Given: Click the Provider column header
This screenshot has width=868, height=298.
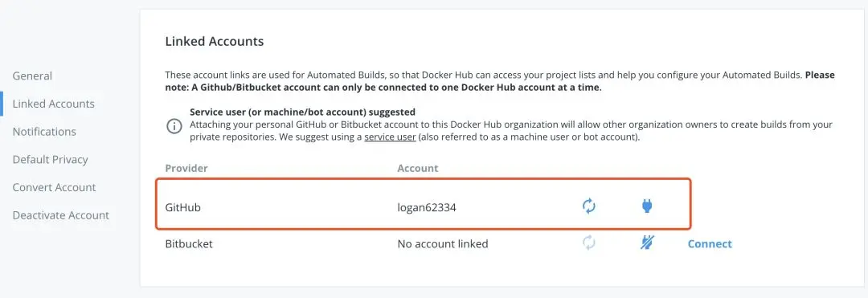Looking at the screenshot, I should 186,168.
